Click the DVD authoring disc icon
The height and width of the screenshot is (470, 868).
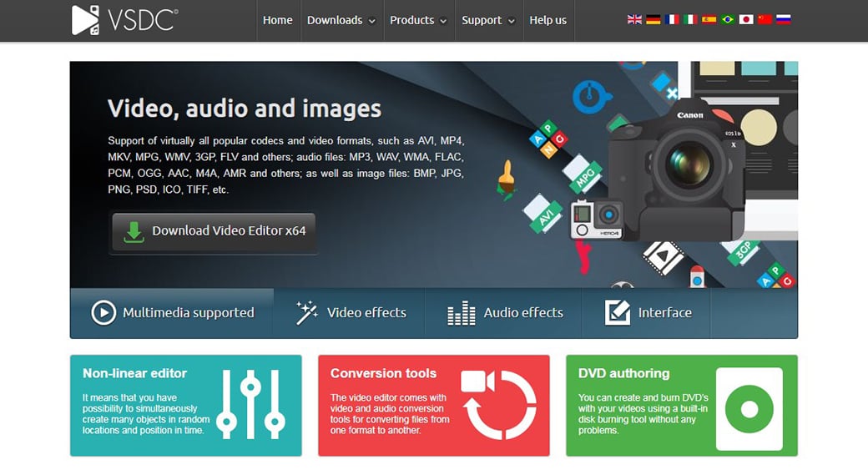point(749,409)
